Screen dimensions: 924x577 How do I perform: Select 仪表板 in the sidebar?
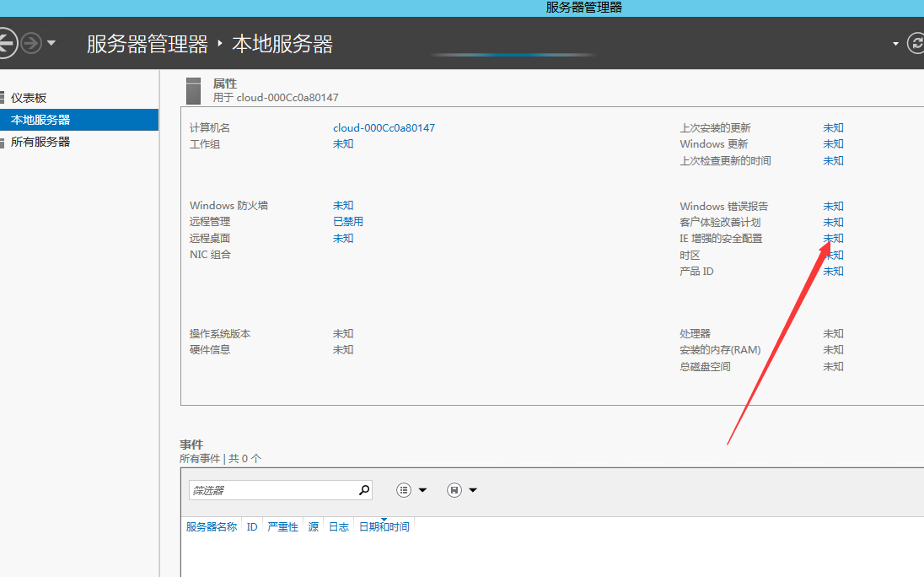pos(29,98)
